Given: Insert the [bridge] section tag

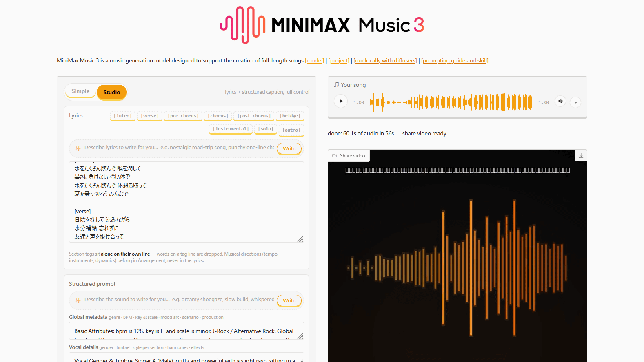Looking at the screenshot, I should tap(290, 116).
